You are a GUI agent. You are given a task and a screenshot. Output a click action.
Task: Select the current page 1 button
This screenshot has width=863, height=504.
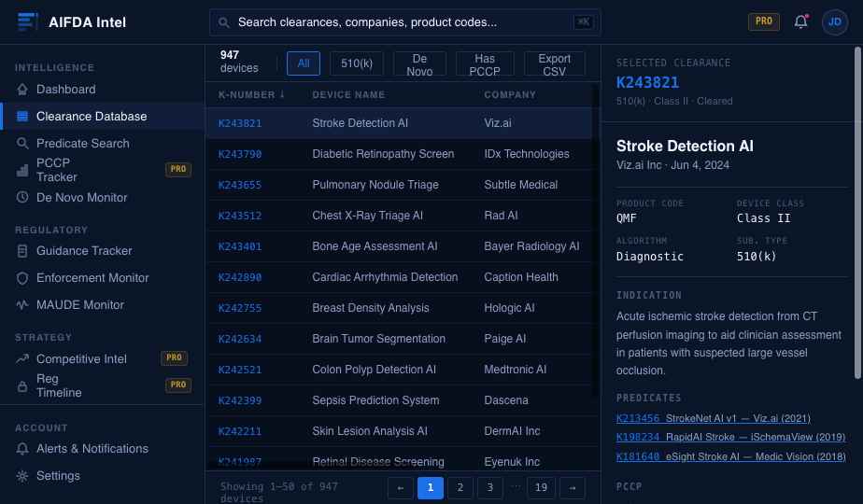[431, 487]
